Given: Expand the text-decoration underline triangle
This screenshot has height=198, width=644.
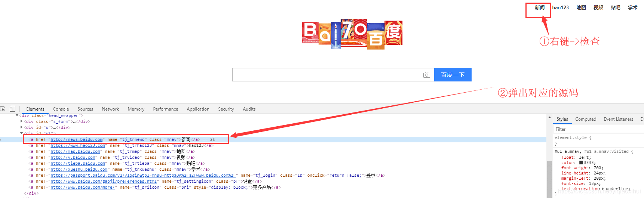Looking at the screenshot, I should 603,189.
